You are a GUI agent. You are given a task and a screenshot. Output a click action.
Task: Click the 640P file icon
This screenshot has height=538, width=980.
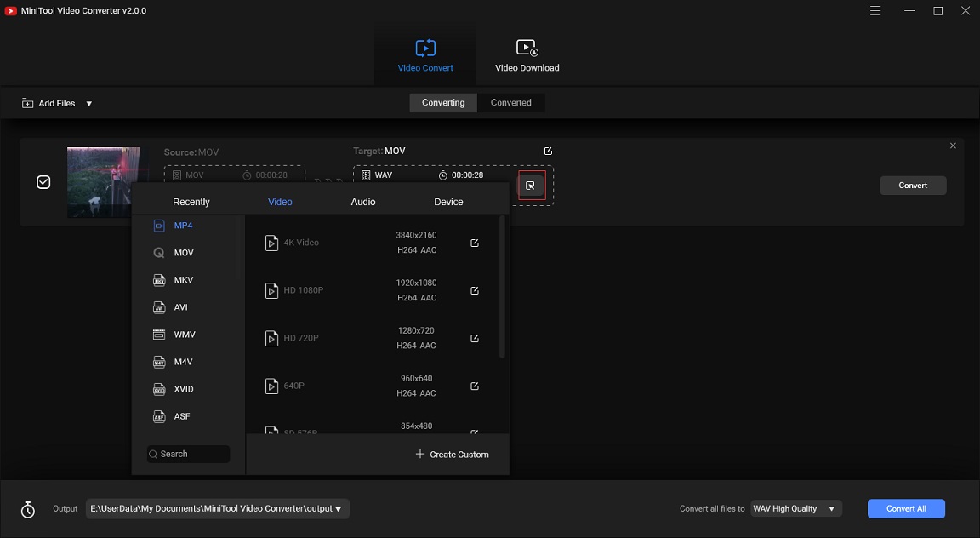[271, 386]
